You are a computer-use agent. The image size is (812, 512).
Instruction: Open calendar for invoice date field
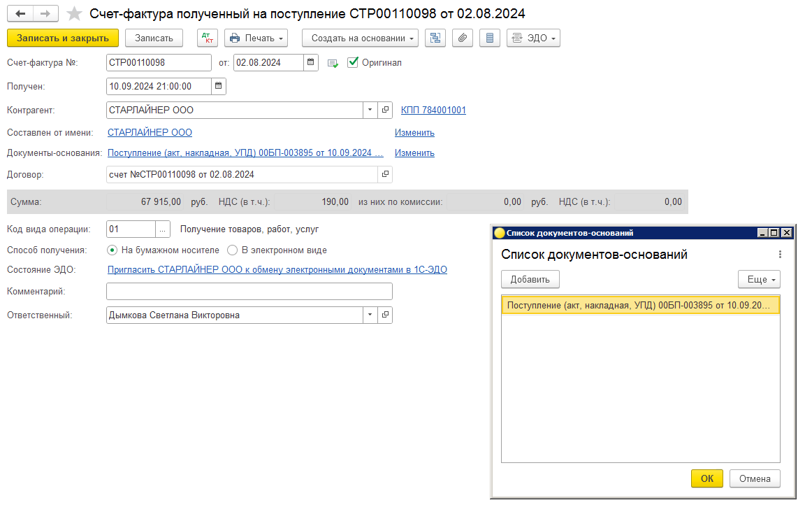(x=311, y=63)
